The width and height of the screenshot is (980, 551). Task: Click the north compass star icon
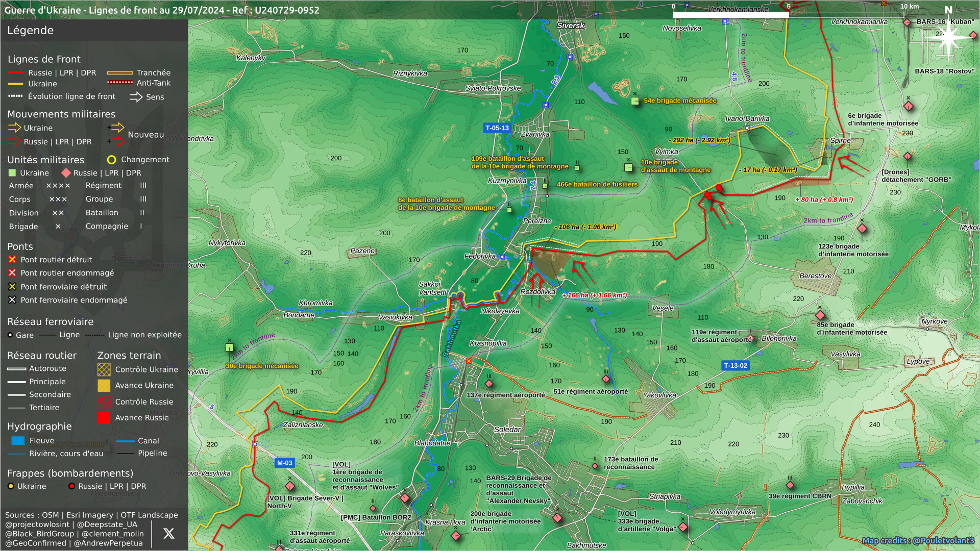948,37
